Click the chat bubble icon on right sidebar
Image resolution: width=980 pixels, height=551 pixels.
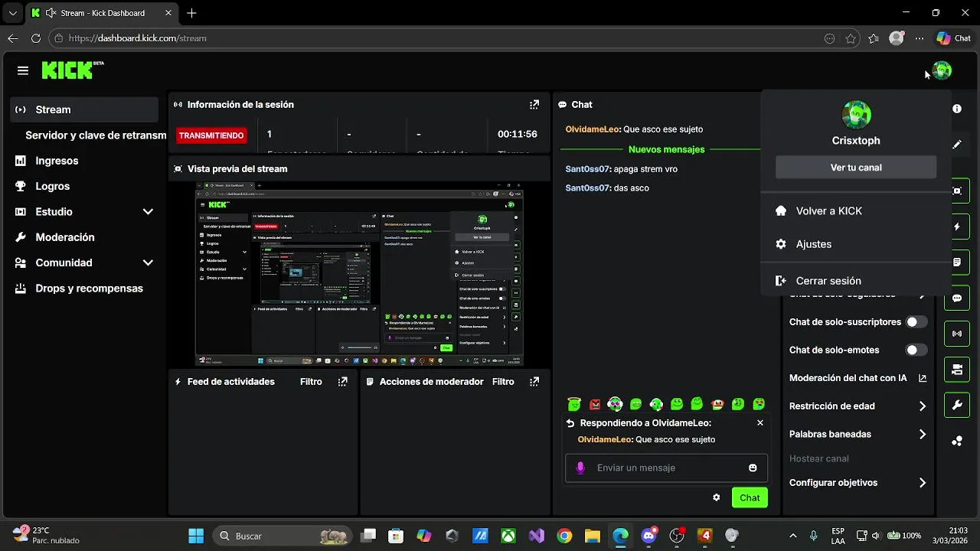[x=957, y=298]
